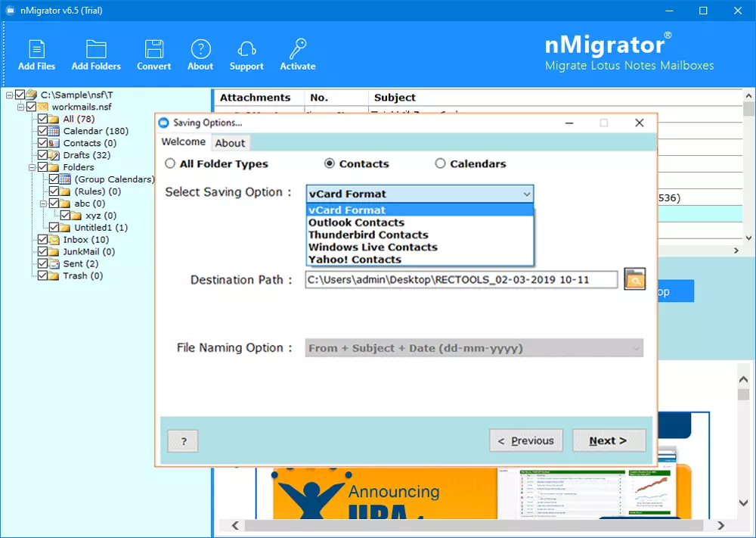The height and width of the screenshot is (538, 756).
Task: Uncheck the Inbox (10) checkbox
Action: click(42, 239)
